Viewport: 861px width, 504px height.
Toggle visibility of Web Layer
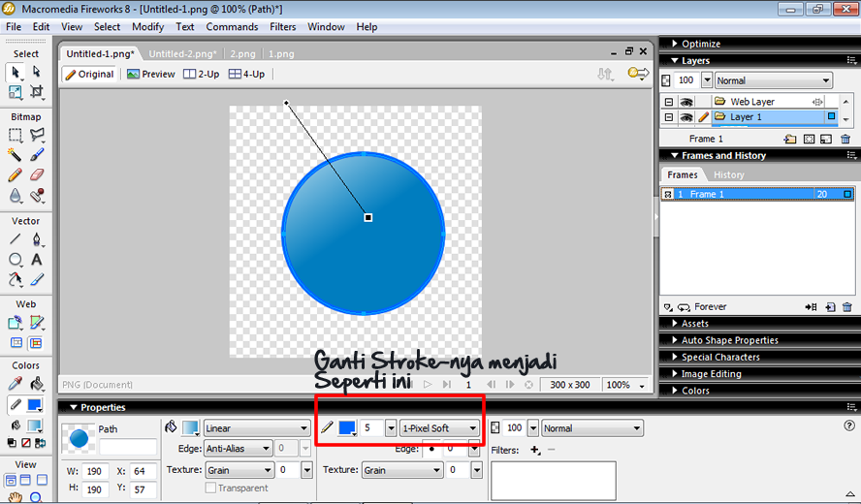pyautogui.click(x=686, y=102)
